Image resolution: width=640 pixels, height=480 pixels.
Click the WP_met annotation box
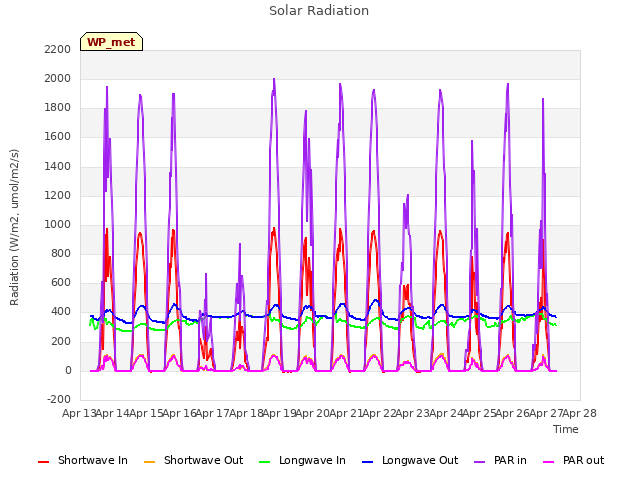tap(111, 42)
